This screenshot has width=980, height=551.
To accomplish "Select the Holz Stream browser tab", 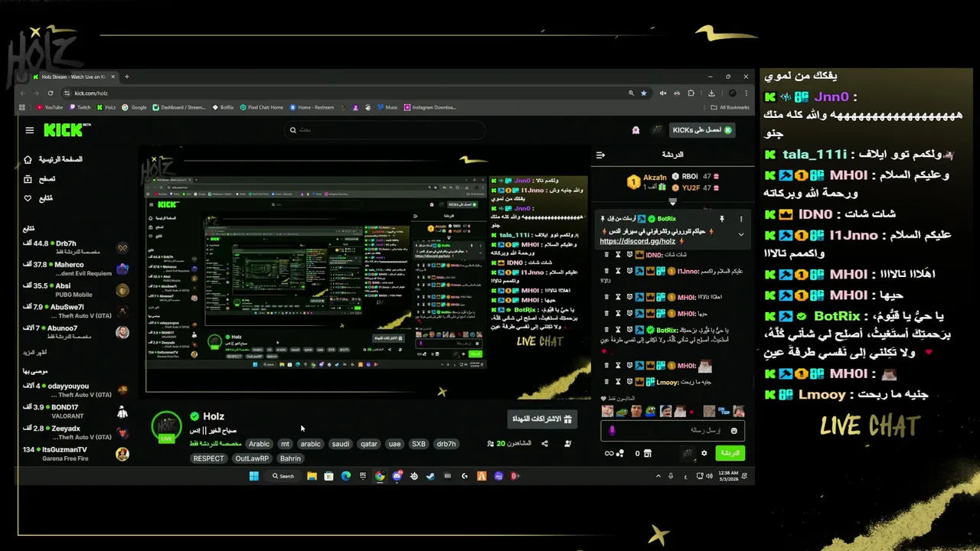I will (73, 77).
